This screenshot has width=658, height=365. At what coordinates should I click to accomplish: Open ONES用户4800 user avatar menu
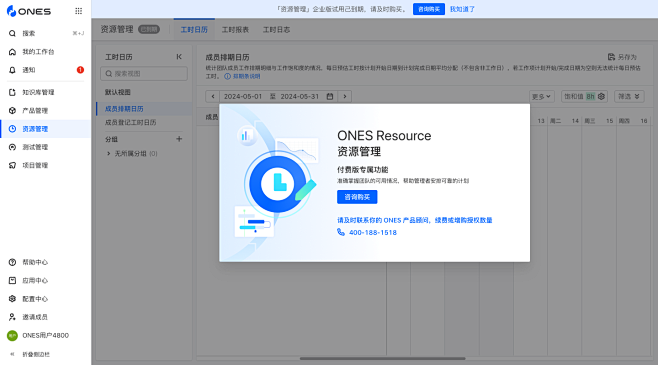coord(12,335)
